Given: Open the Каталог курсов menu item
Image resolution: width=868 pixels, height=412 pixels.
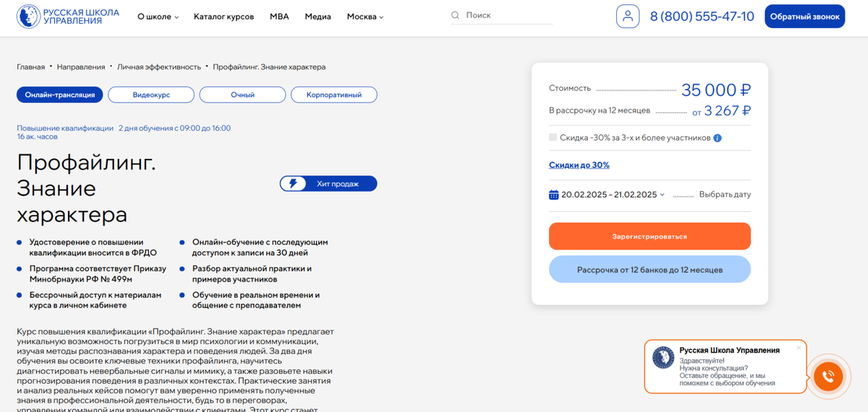Looking at the screenshot, I should click(224, 17).
